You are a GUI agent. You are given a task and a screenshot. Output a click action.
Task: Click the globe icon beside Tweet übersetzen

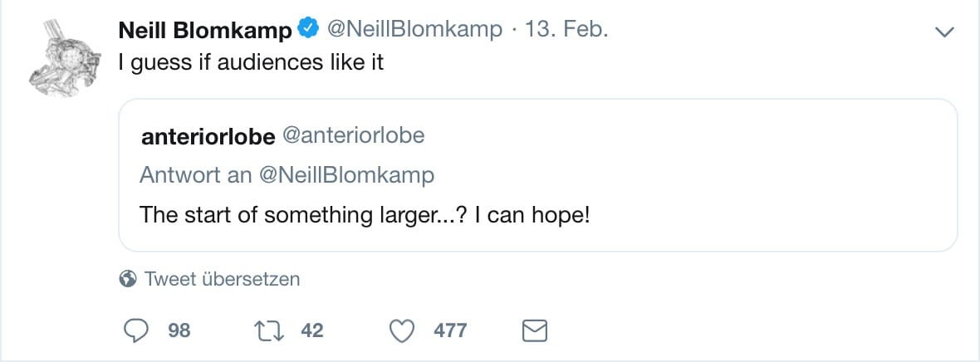(128, 279)
